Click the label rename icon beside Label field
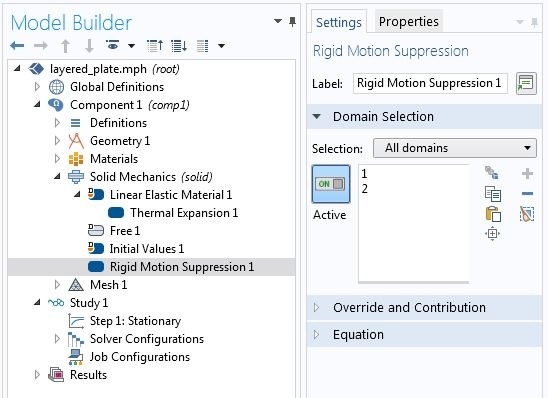 526,84
